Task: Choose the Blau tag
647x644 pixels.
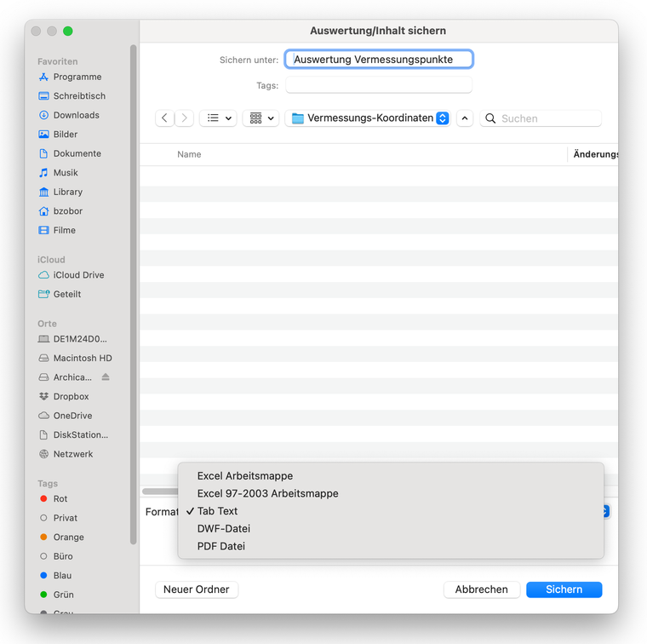Action: coord(55,576)
